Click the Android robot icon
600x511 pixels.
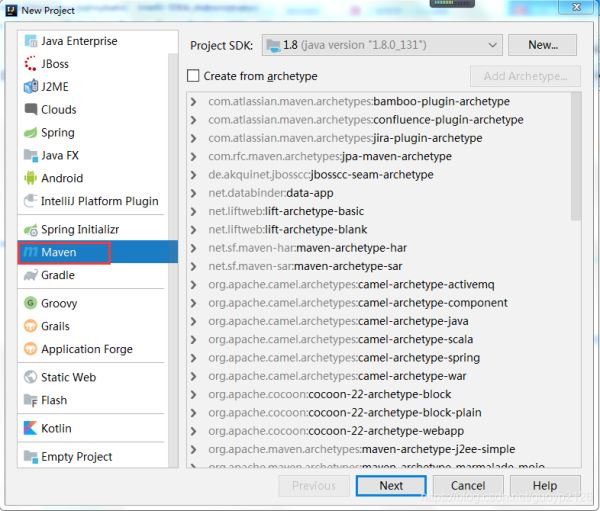coord(31,178)
